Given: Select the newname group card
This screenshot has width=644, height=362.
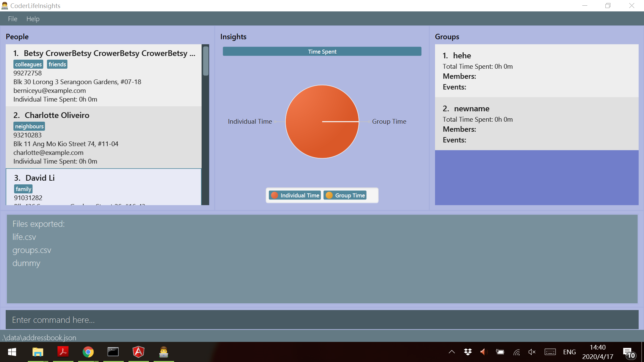Looking at the screenshot, I should tap(536, 124).
